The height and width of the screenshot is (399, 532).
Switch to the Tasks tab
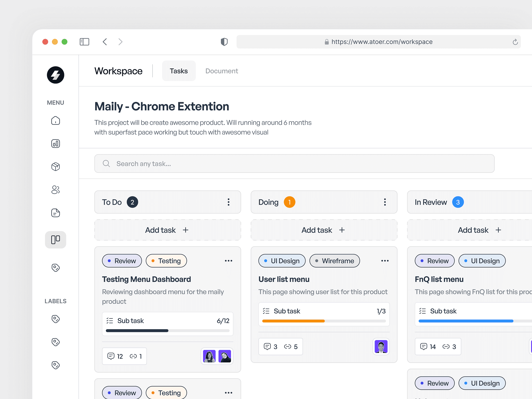[178, 70]
